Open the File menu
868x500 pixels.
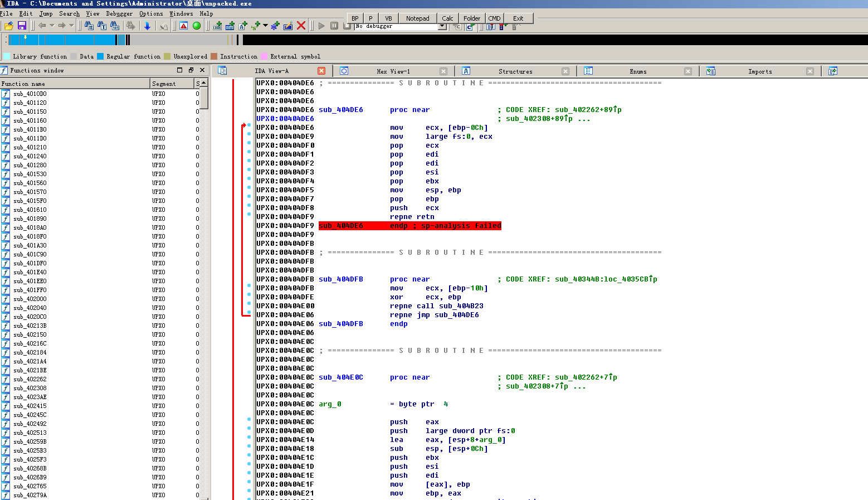[x=7, y=13]
